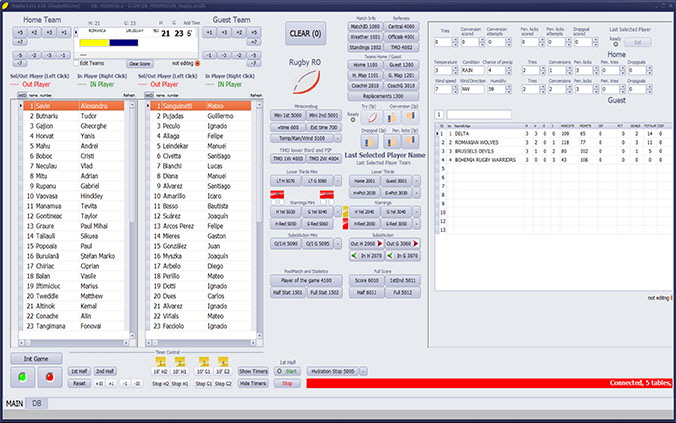Click thumbs-down under Conversion (2p)
The width and height of the screenshot is (676, 423).
click(410, 116)
